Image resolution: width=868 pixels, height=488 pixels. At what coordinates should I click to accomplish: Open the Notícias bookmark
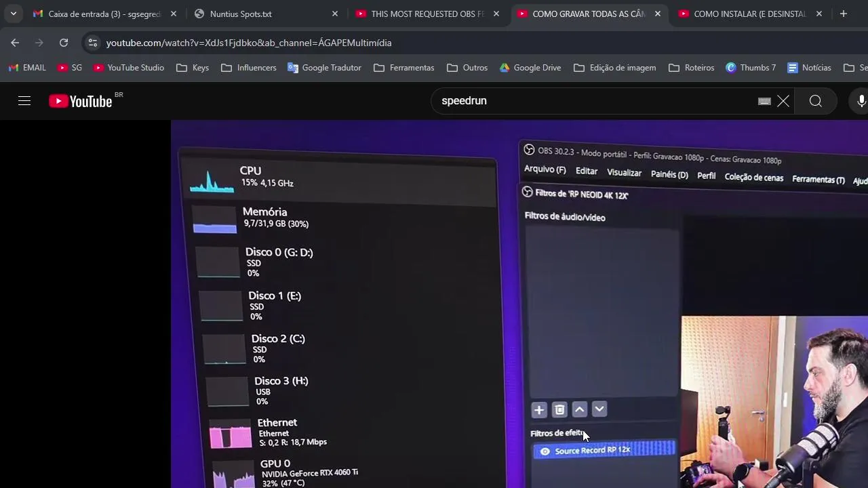tap(809, 68)
